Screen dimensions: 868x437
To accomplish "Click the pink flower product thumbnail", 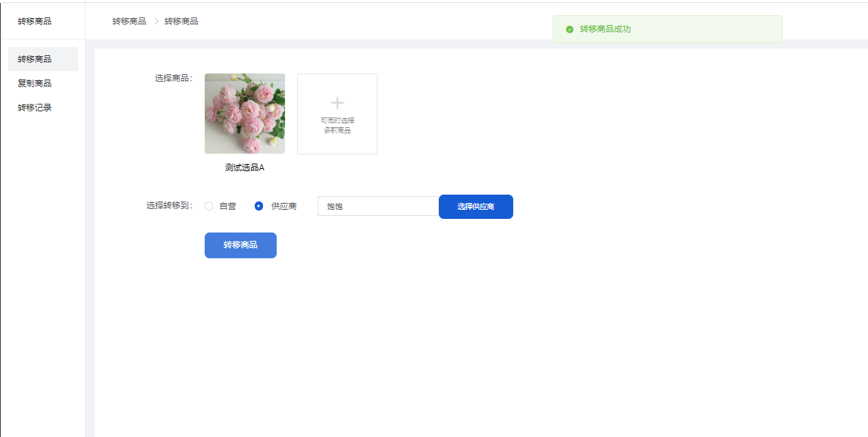I will (245, 114).
